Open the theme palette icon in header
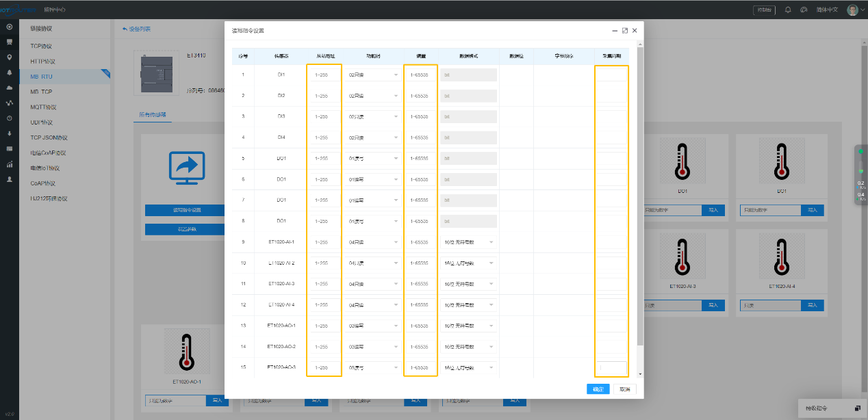 804,10
